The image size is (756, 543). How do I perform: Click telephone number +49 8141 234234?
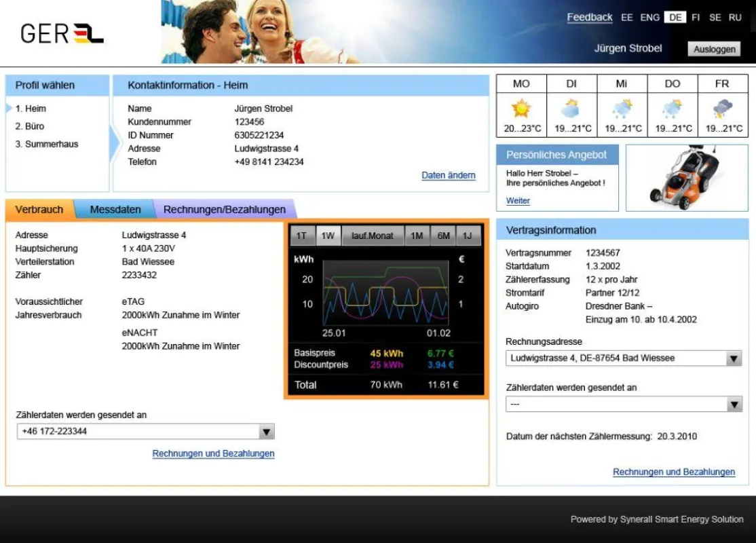click(269, 162)
